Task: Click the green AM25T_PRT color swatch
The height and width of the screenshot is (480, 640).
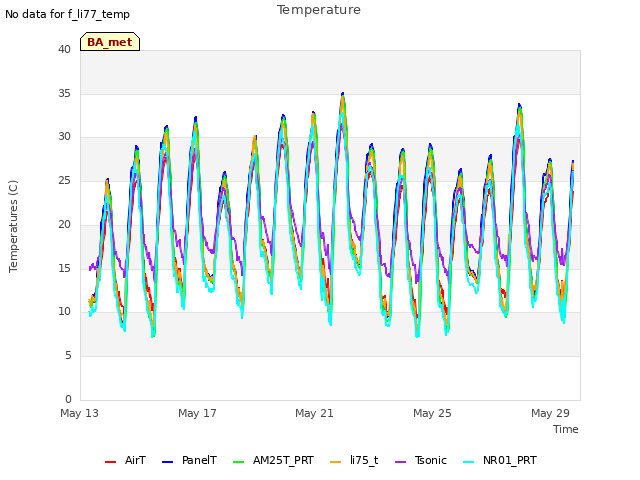Action: point(238,462)
